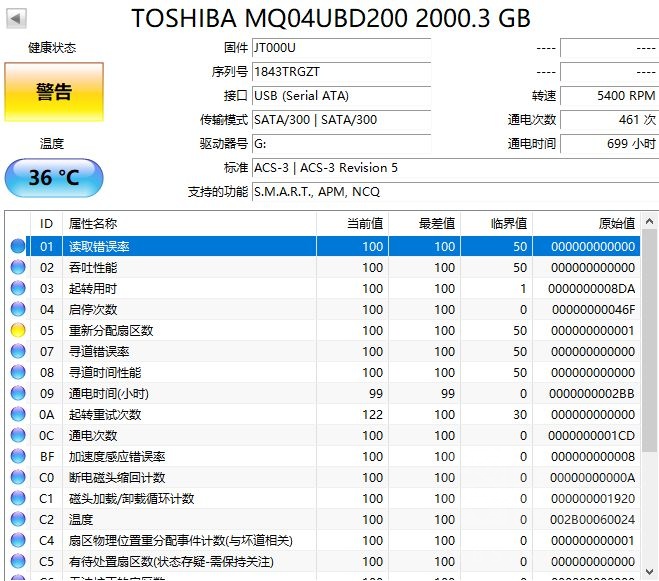
Task: Select the 启停次数 attribute row
Action: (x=323, y=309)
